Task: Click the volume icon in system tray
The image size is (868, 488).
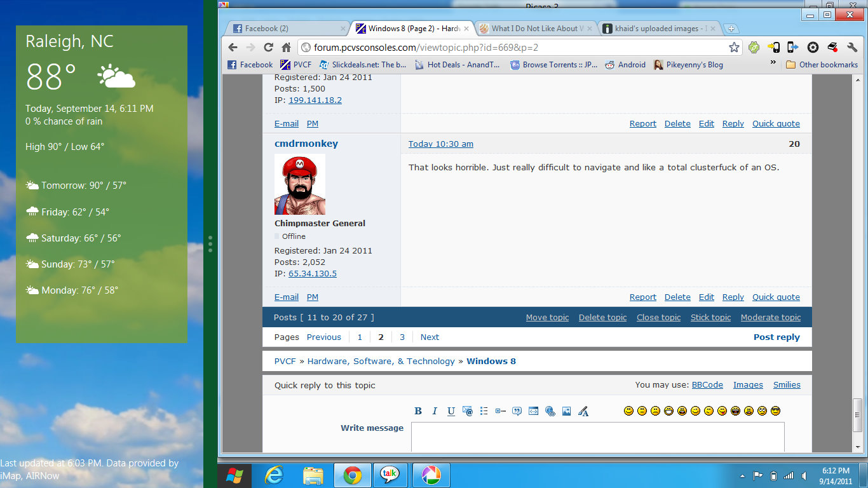Action: [x=804, y=476]
